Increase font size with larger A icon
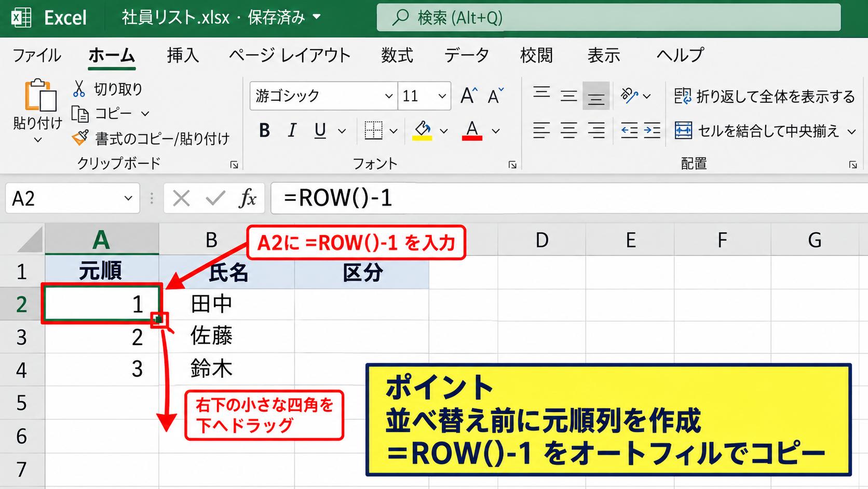Viewport: 868px width, 489px height. pos(469,96)
